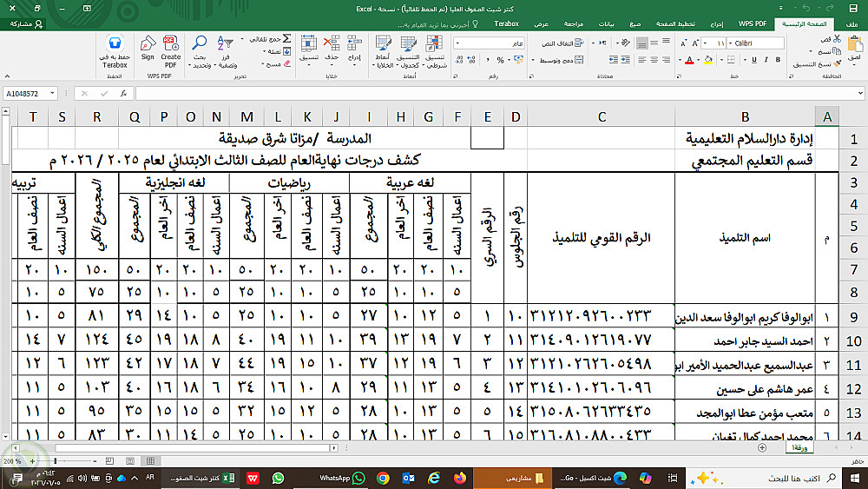Click the red font color swatch
Screen dimensions: 868x489
click(x=689, y=60)
